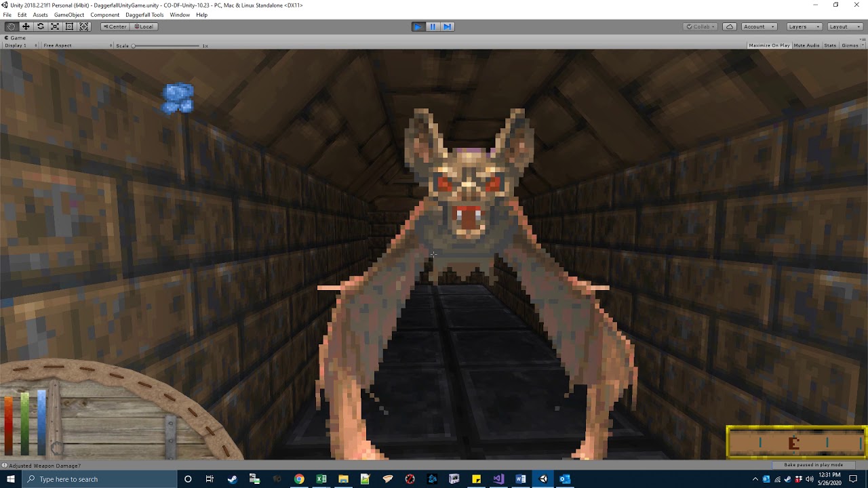868x488 pixels.
Task: Open the Edit menu
Action: pos(22,15)
